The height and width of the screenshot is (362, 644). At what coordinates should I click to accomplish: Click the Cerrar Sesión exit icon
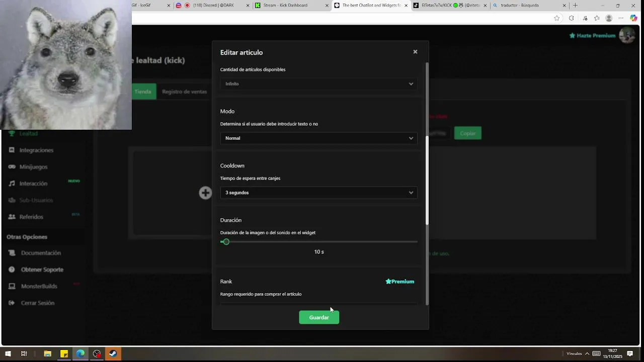12,303
